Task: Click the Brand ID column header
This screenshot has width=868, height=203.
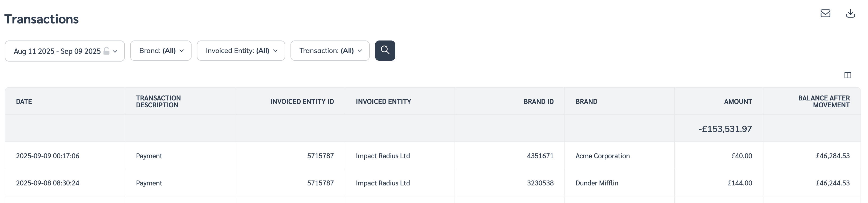Action: pos(539,102)
